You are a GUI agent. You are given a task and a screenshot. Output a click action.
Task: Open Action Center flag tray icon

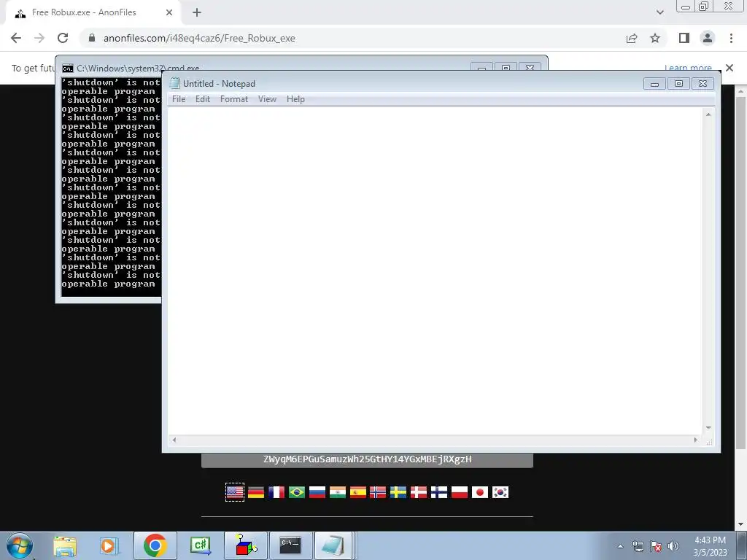[656, 546]
